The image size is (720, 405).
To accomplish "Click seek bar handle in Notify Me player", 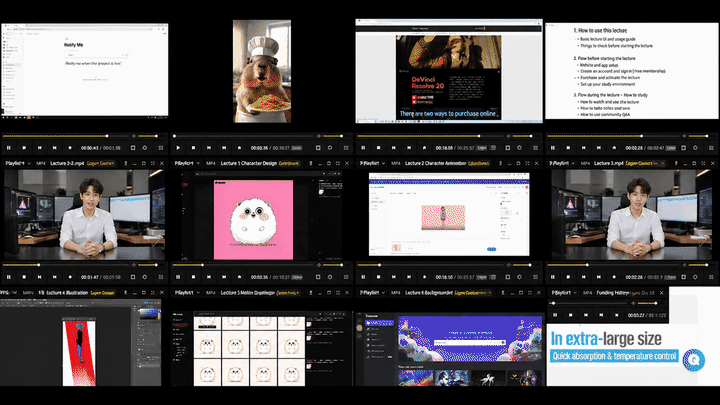I will point(107,136).
